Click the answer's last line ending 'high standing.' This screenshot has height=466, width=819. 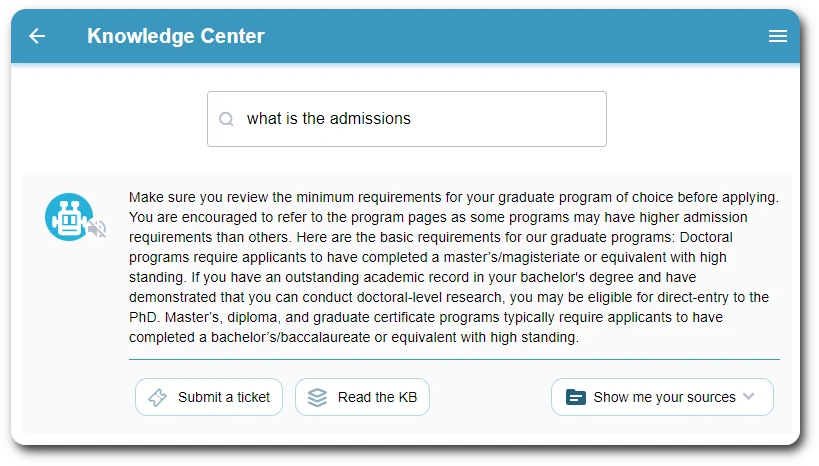point(353,337)
